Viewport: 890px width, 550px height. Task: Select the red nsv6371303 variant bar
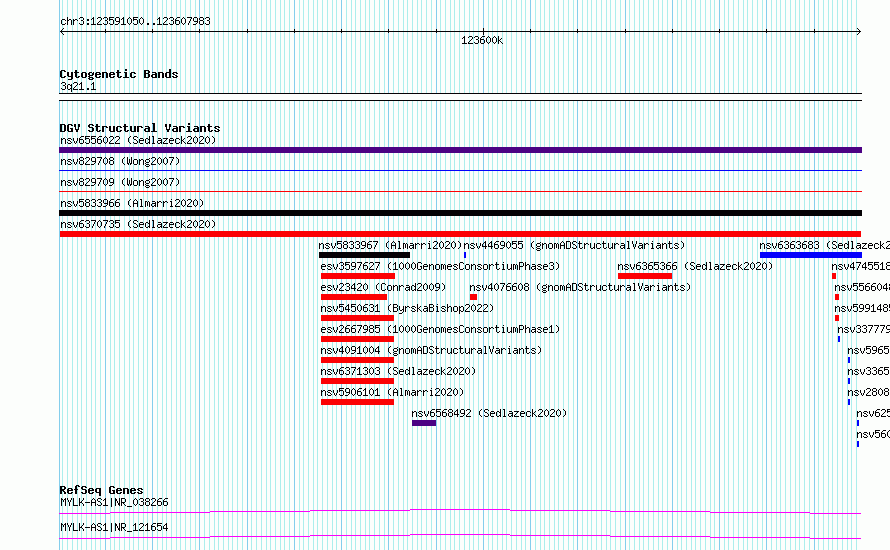tap(357, 381)
